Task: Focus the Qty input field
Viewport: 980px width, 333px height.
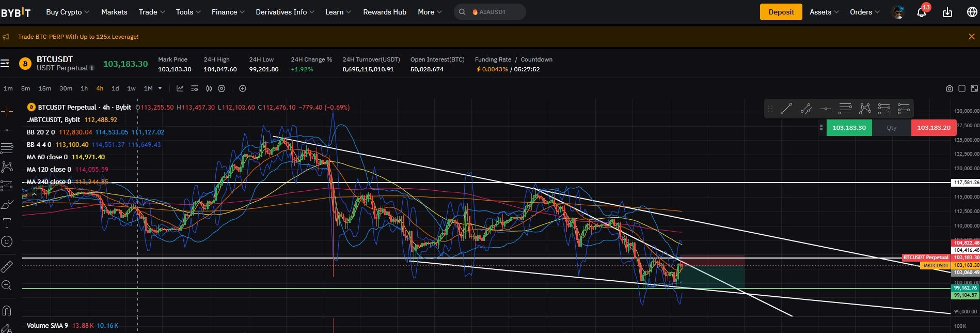Action: [892, 128]
